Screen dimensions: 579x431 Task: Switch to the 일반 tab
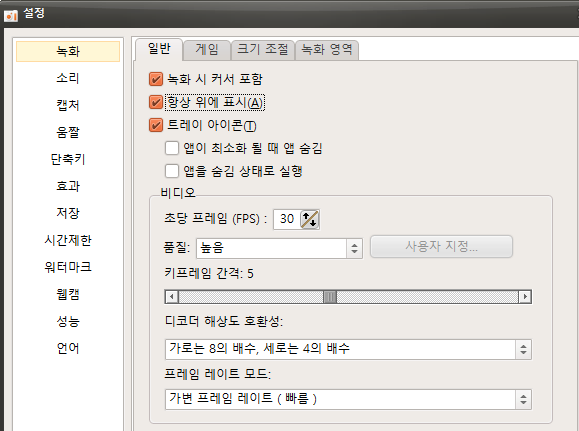pyautogui.click(x=159, y=49)
